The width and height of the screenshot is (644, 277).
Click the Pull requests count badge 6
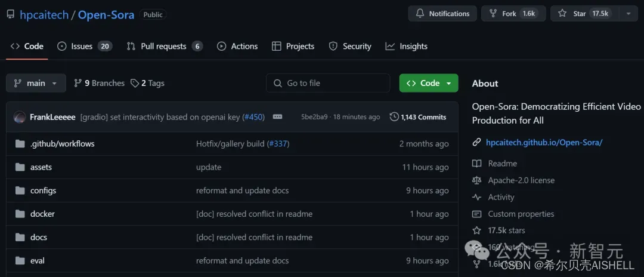tap(197, 47)
